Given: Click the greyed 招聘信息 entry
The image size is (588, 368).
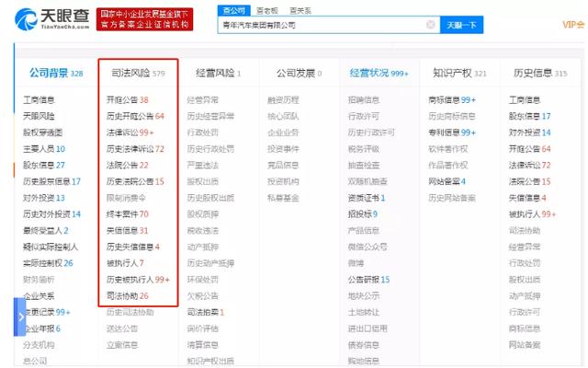Looking at the screenshot, I should 364,100.
